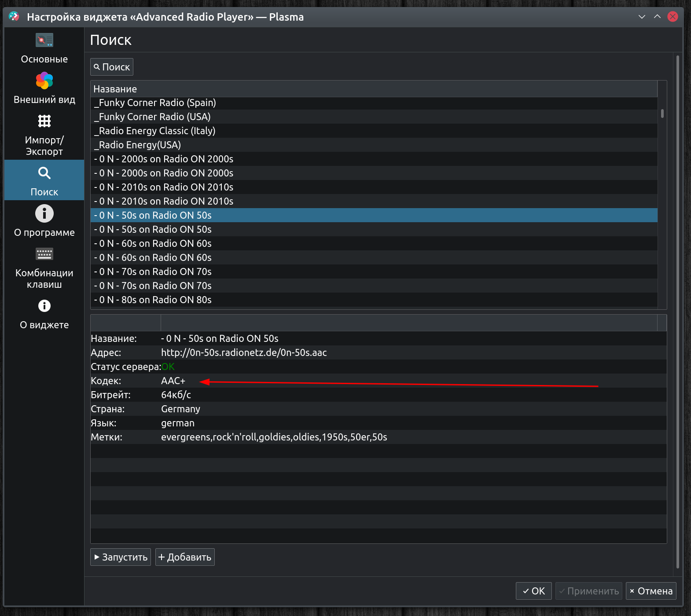Click the Запустить play button
Screen dimensions: 691x616
(x=121, y=557)
